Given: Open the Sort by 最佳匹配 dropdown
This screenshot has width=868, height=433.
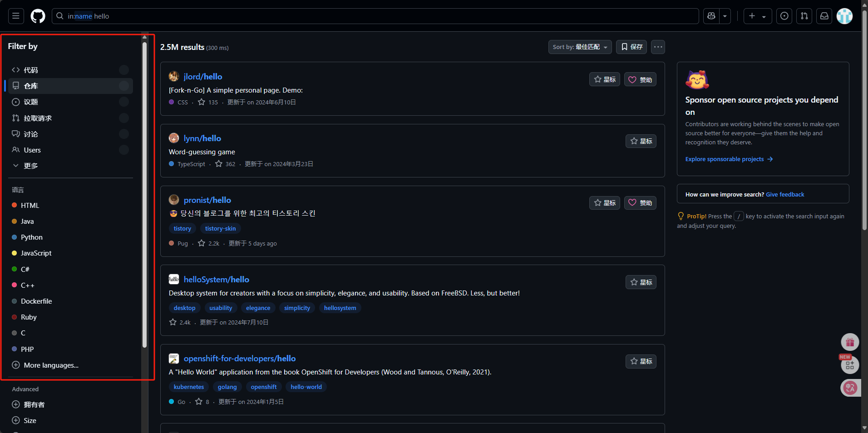Looking at the screenshot, I should click(x=580, y=47).
